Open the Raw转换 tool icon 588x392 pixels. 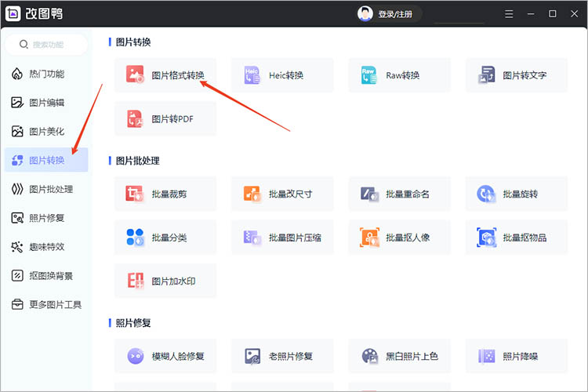[x=369, y=74]
